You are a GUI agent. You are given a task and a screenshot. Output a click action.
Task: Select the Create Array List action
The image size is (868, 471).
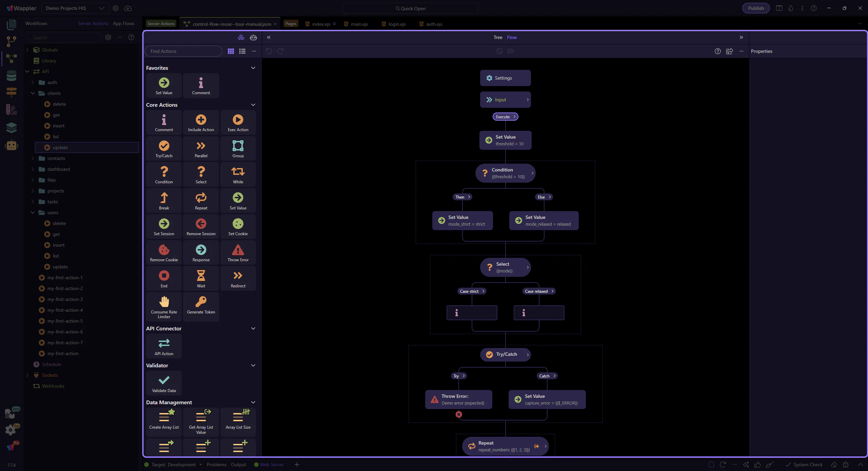(x=164, y=420)
